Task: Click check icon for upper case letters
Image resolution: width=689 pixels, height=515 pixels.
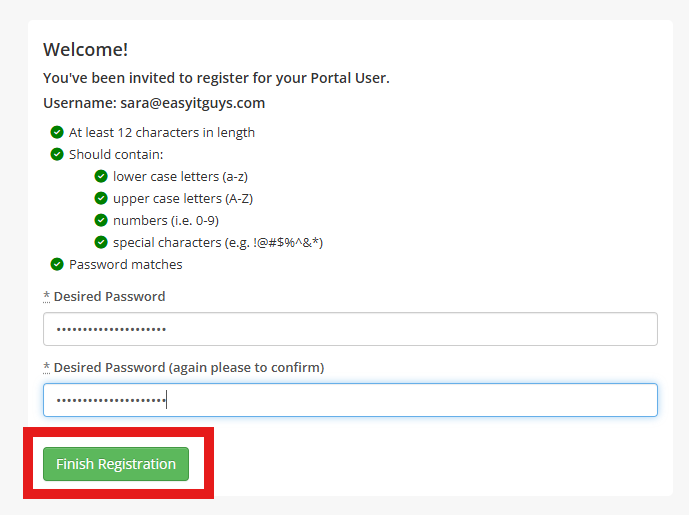Action: tap(101, 198)
